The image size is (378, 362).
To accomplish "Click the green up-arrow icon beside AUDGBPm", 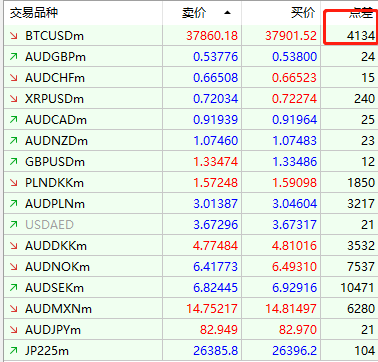I will point(14,57).
